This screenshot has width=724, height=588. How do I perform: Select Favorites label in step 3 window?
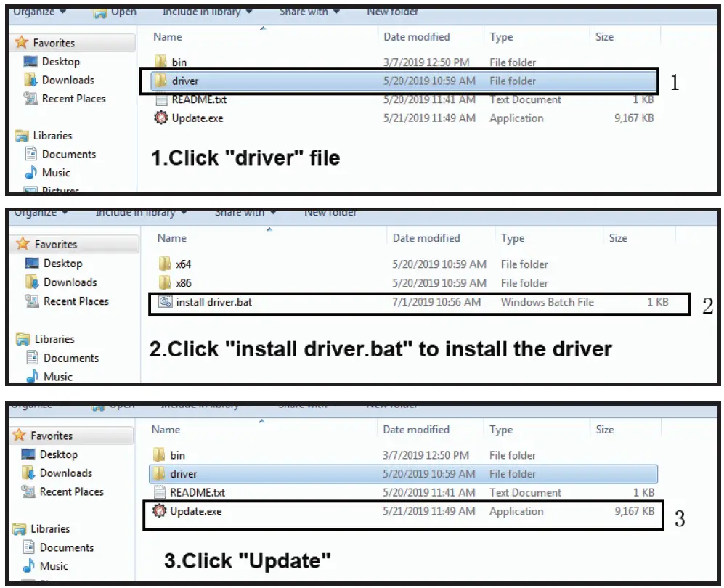[x=52, y=436]
